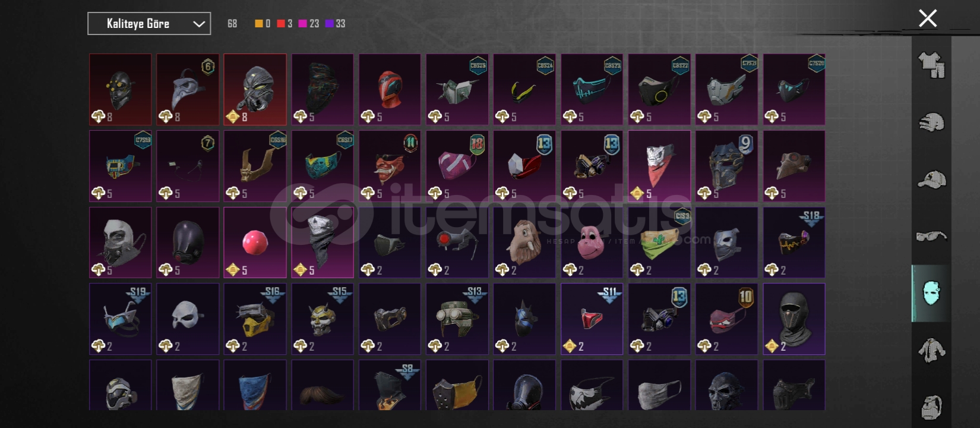Choose the pink dinosaur head mask
Image resolution: width=980 pixels, height=428 pixels.
point(592,242)
